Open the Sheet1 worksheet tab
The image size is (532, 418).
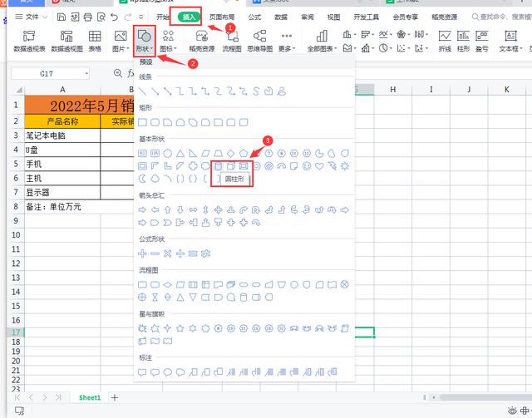(90, 397)
